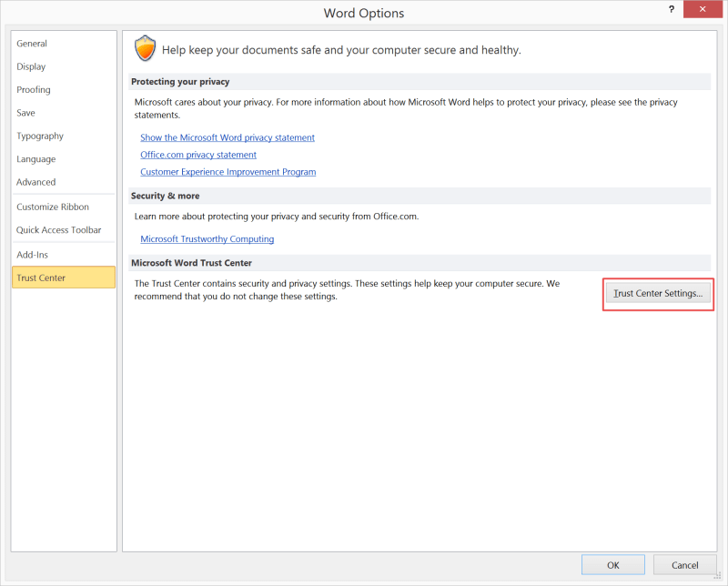728x586 pixels.
Task: Open Advanced options
Action: coord(36,183)
